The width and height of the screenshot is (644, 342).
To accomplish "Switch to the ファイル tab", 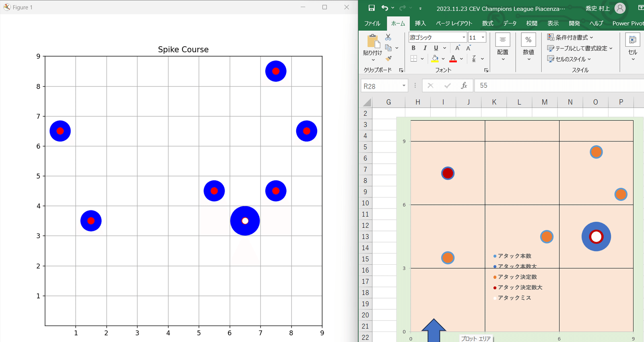I will (372, 23).
